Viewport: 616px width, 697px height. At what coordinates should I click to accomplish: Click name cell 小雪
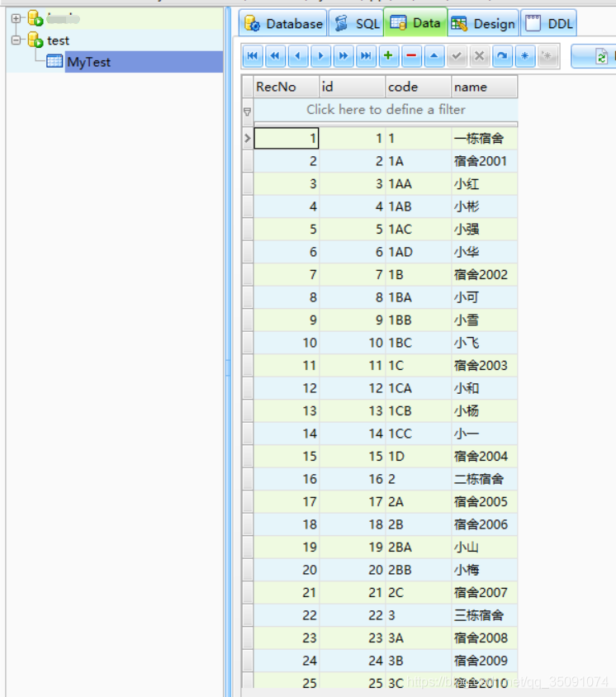(485, 320)
